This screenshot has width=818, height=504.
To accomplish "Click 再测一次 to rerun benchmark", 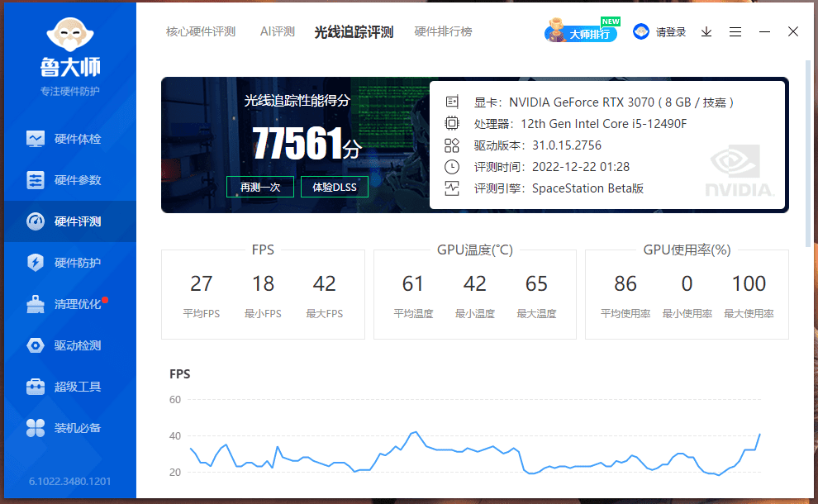I will [260, 187].
